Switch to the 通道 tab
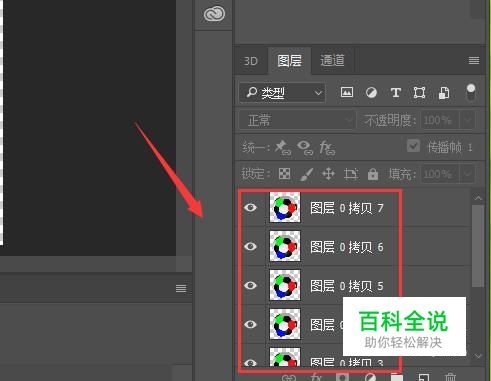 click(332, 61)
